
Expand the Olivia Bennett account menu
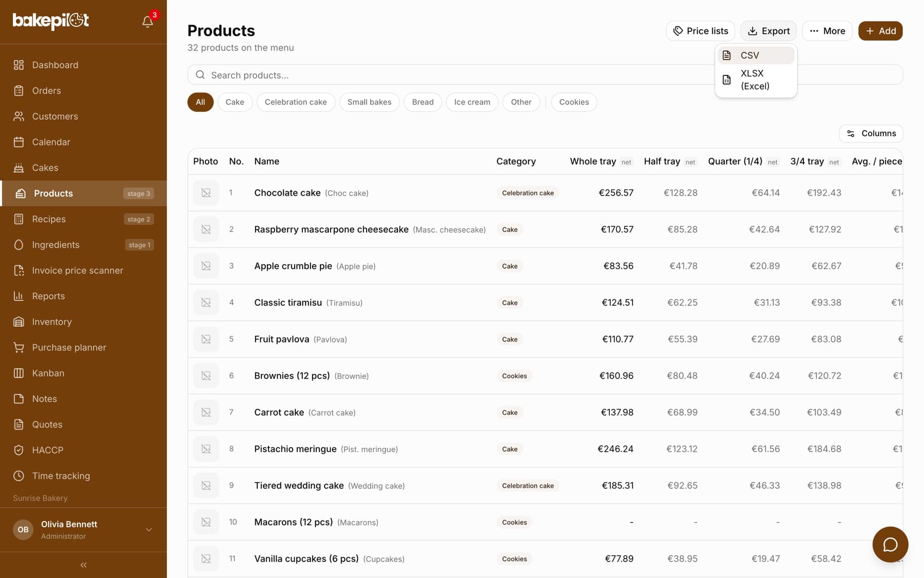[x=83, y=530]
